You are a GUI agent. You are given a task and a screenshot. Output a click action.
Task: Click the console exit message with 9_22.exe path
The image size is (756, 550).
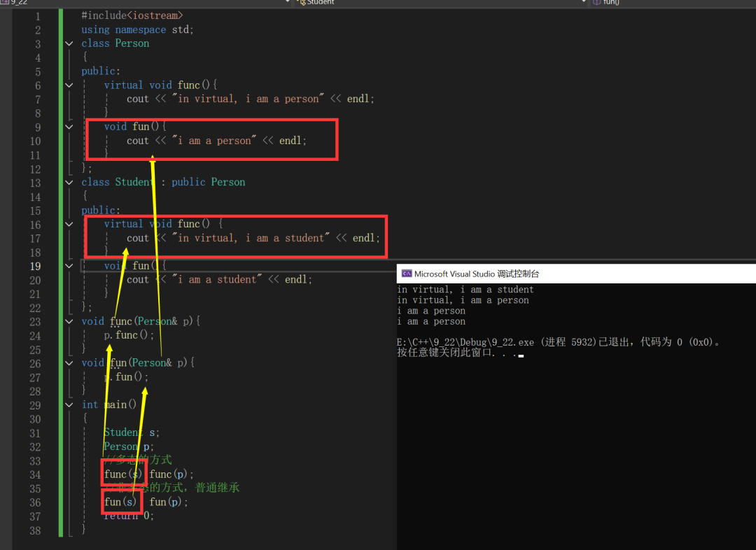click(x=559, y=342)
